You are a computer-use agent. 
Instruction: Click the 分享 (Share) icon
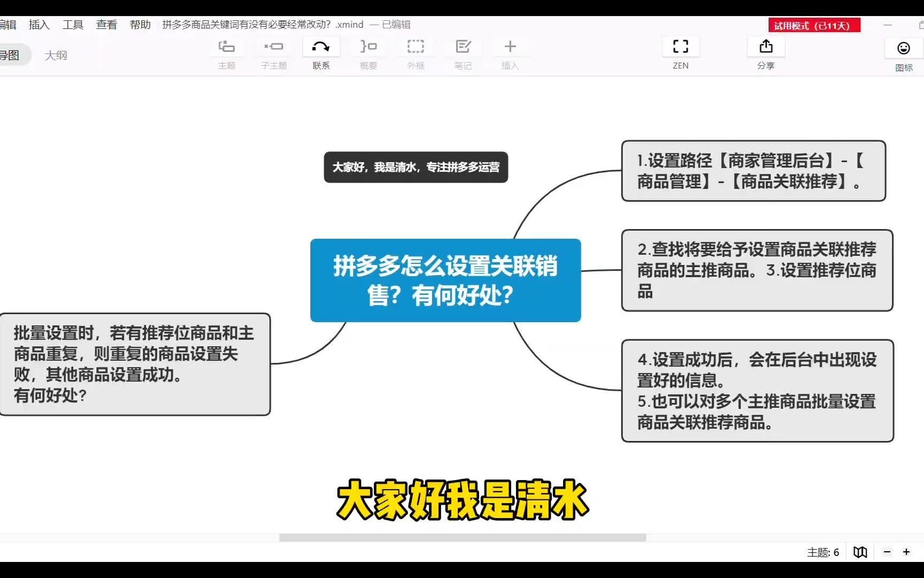(x=766, y=47)
